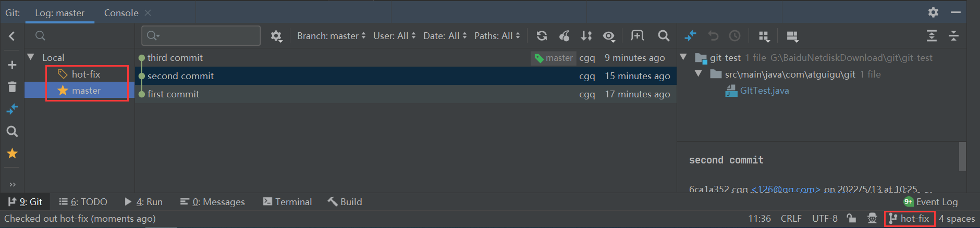Open the Branch: master filter dropdown
This screenshot has height=228, width=980.
coord(331,36)
